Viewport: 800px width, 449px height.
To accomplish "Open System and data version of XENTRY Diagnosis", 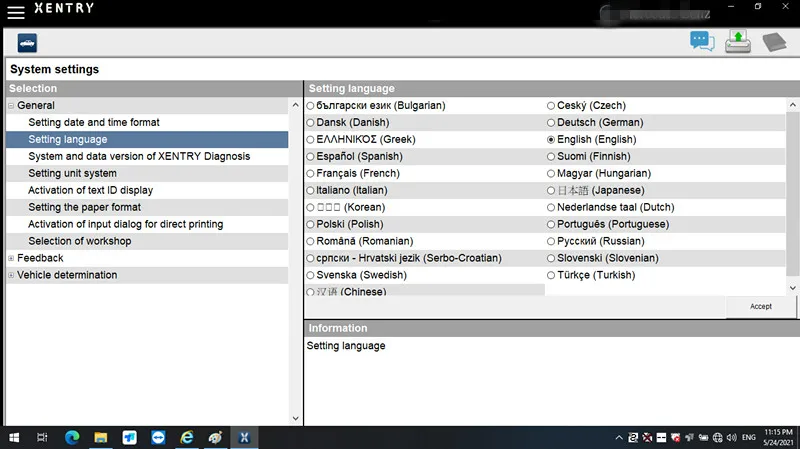I will (139, 156).
